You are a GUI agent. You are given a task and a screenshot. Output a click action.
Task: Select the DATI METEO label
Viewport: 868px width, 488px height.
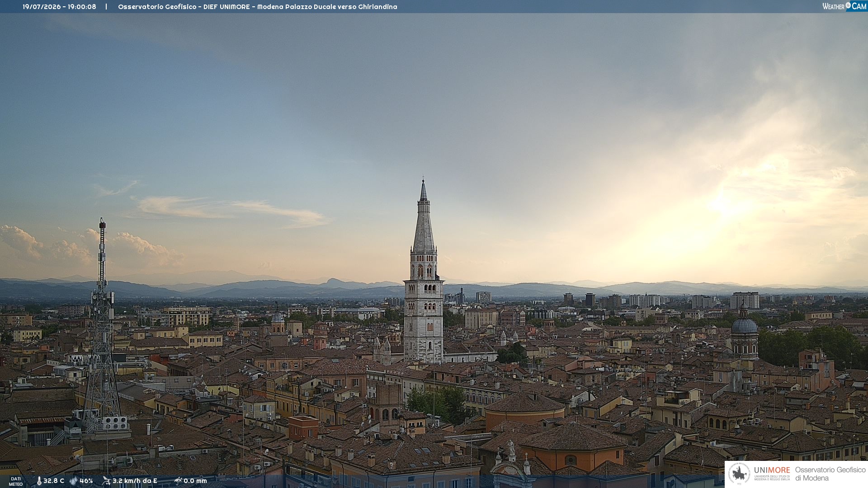[x=16, y=482]
